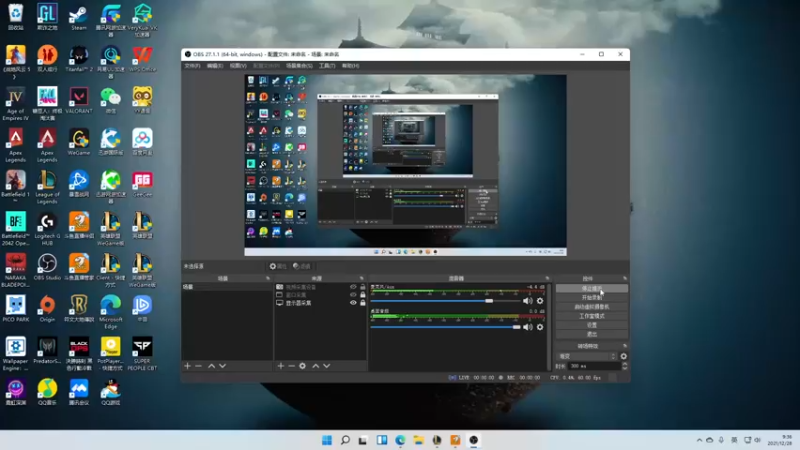Open VALORANT desktop icon
The height and width of the screenshot is (450, 800).
pyautogui.click(x=79, y=101)
